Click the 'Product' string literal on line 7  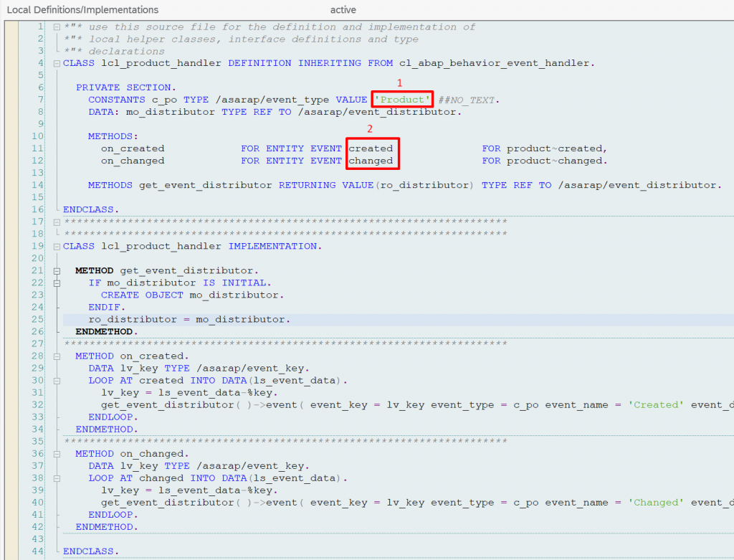click(x=402, y=100)
